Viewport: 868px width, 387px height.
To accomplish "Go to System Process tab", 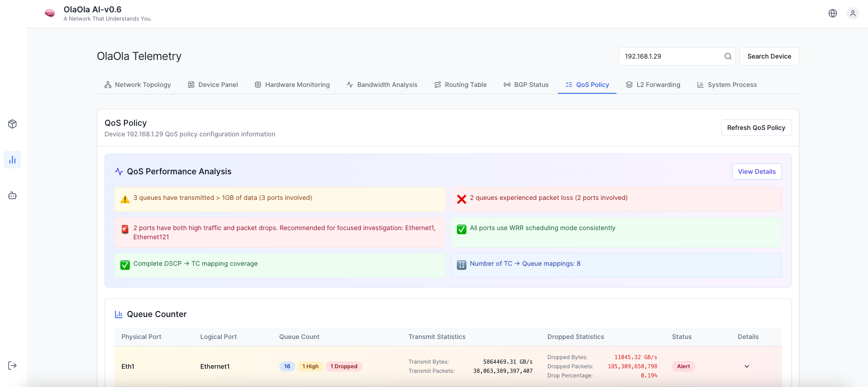I will 727,85.
